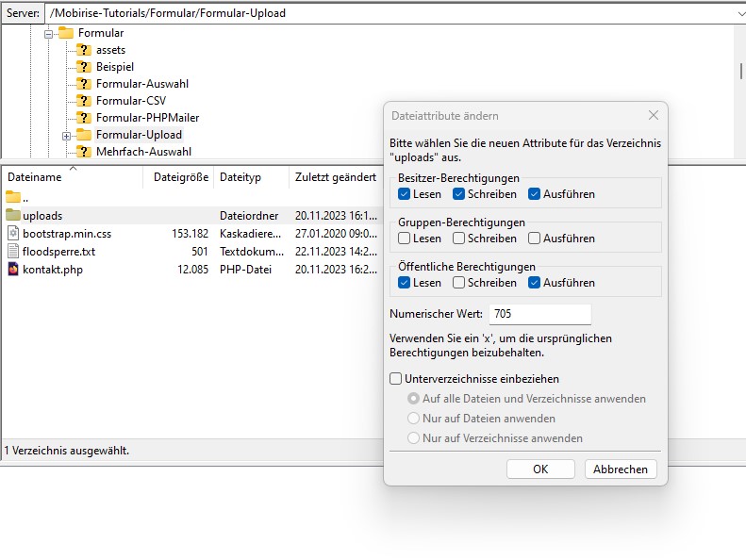
Task: Enable group Lesen permission
Action: (x=404, y=239)
